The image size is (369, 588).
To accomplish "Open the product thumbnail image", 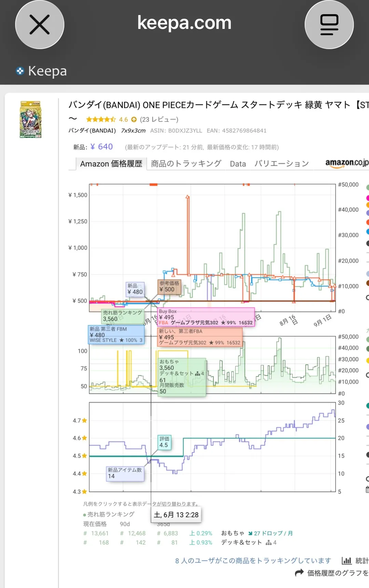I will 31,119.
